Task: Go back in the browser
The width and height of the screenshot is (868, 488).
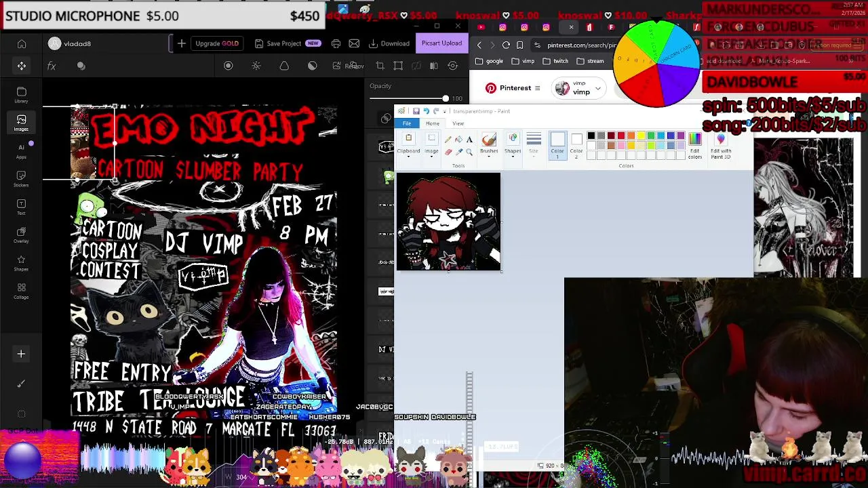Action: click(479, 45)
